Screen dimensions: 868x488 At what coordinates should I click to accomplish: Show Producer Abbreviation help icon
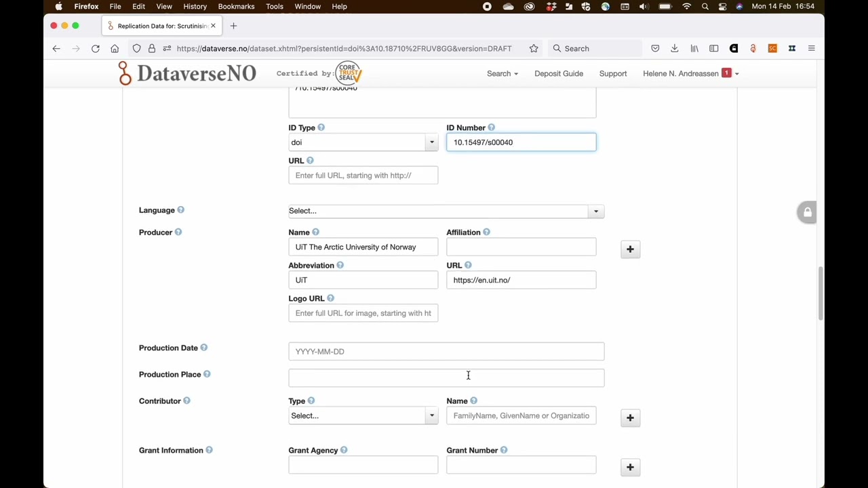pos(340,265)
